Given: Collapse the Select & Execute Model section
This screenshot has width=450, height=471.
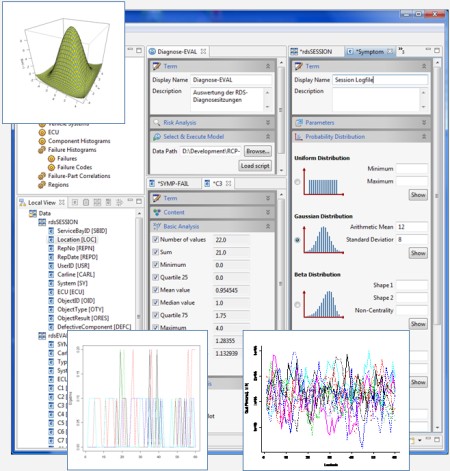Looking at the screenshot, I should [x=268, y=137].
